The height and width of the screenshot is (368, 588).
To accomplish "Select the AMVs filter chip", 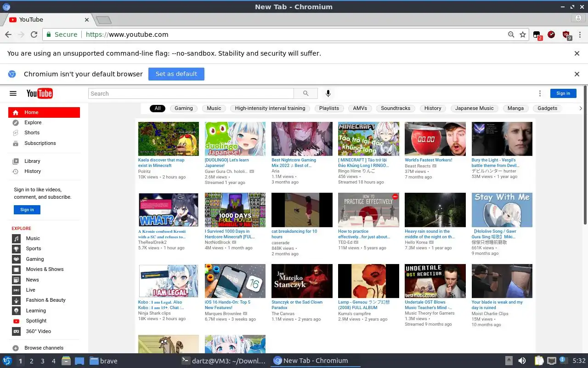I will 360,108.
